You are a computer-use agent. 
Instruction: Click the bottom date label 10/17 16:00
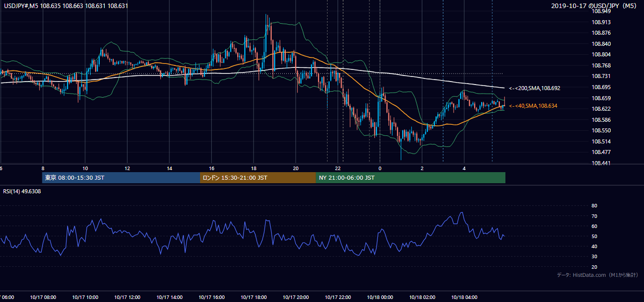coord(211,297)
